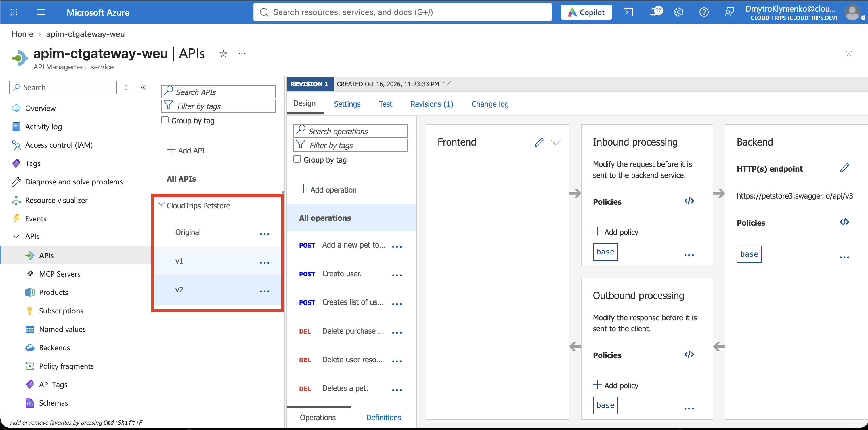Select the Delete purchase operation
The image size is (868, 430).
tap(353, 331)
